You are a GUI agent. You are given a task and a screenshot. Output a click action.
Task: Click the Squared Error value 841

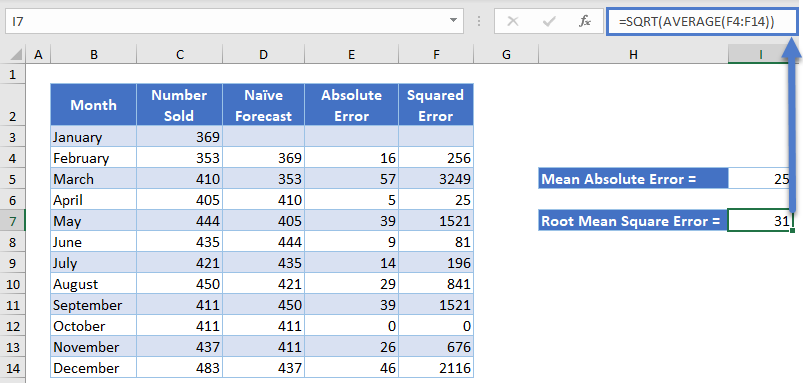click(x=436, y=284)
